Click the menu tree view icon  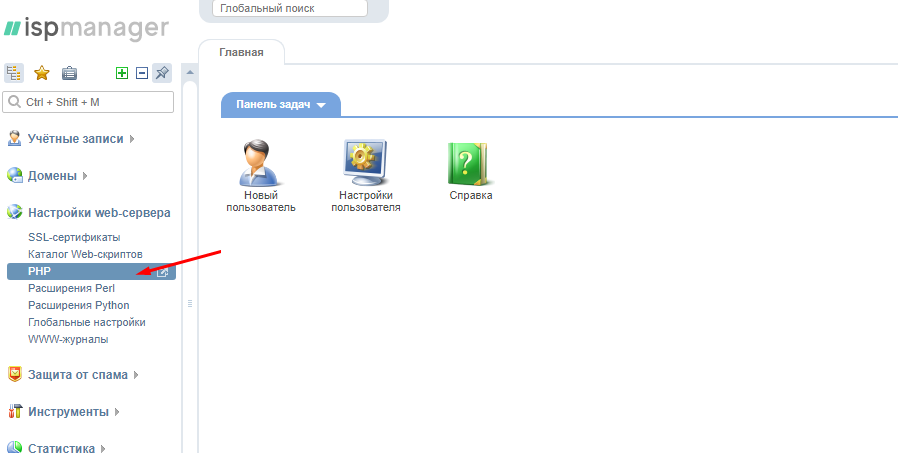[x=14, y=73]
